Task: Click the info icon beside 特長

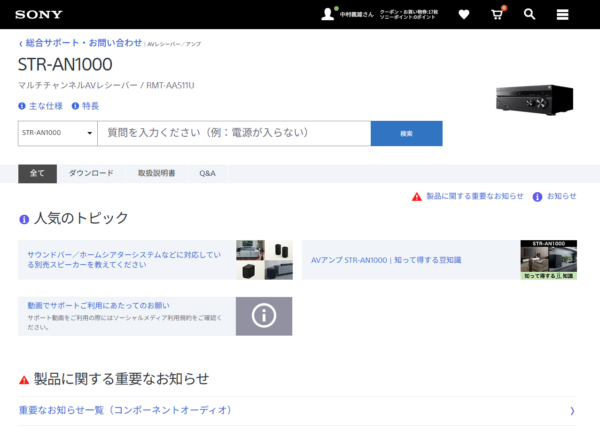Action: (x=75, y=106)
